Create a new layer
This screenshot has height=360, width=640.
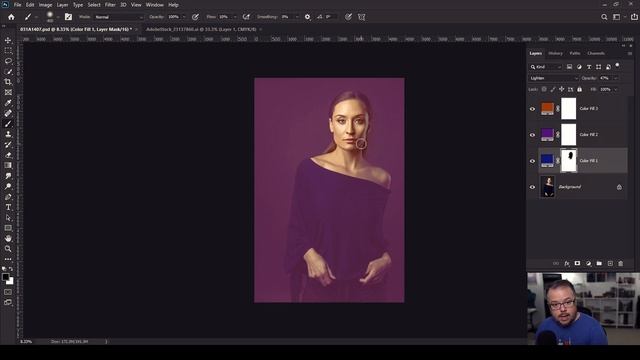coord(610,264)
